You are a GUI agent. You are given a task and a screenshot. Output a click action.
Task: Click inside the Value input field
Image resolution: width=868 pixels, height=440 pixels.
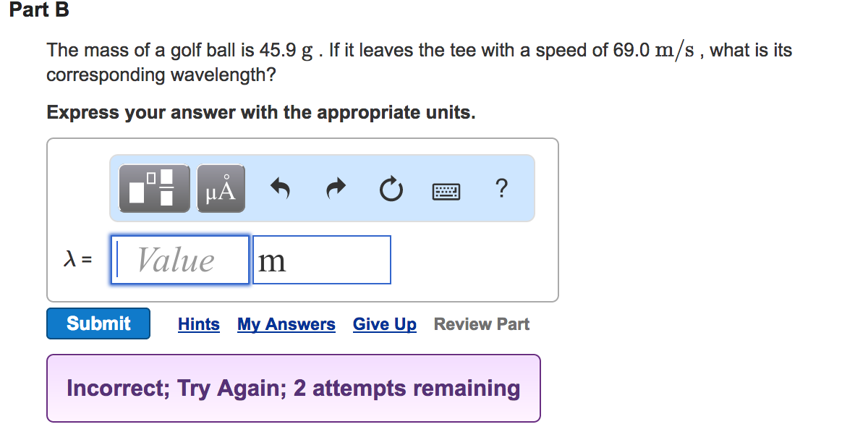click(x=179, y=259)
